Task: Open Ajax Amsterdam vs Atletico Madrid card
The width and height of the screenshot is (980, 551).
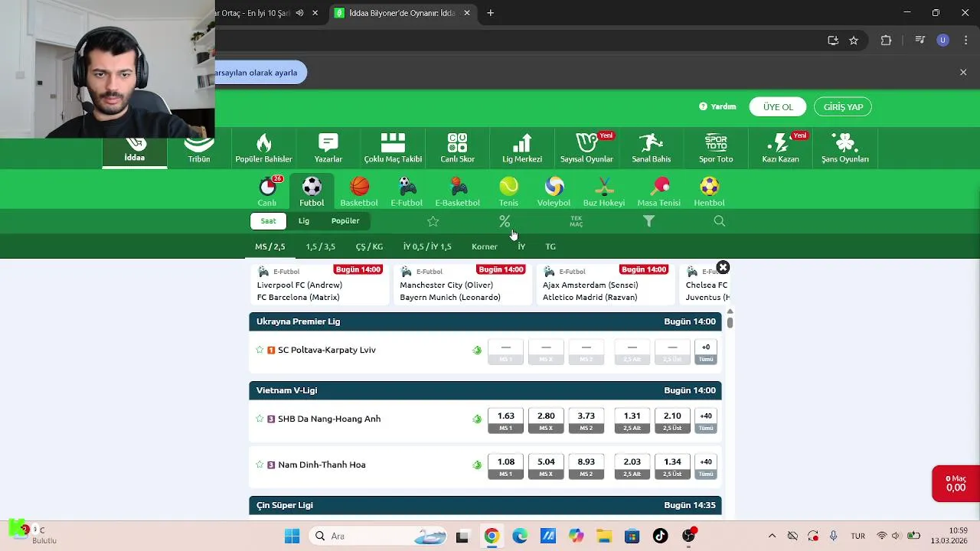Action: (x=606, y=284)
